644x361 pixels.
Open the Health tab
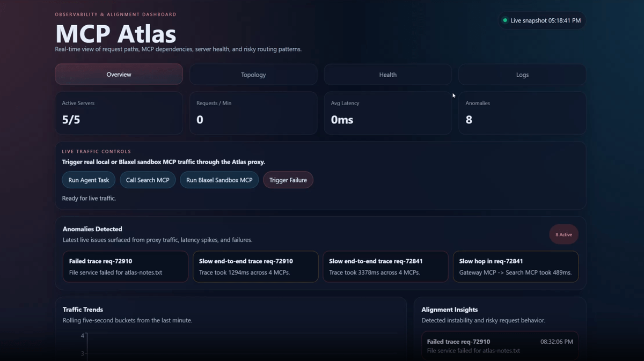(387, 75)
